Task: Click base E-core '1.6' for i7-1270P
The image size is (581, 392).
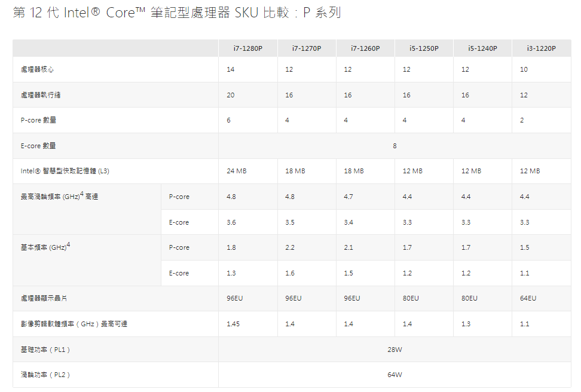Action: click(290, 273)
